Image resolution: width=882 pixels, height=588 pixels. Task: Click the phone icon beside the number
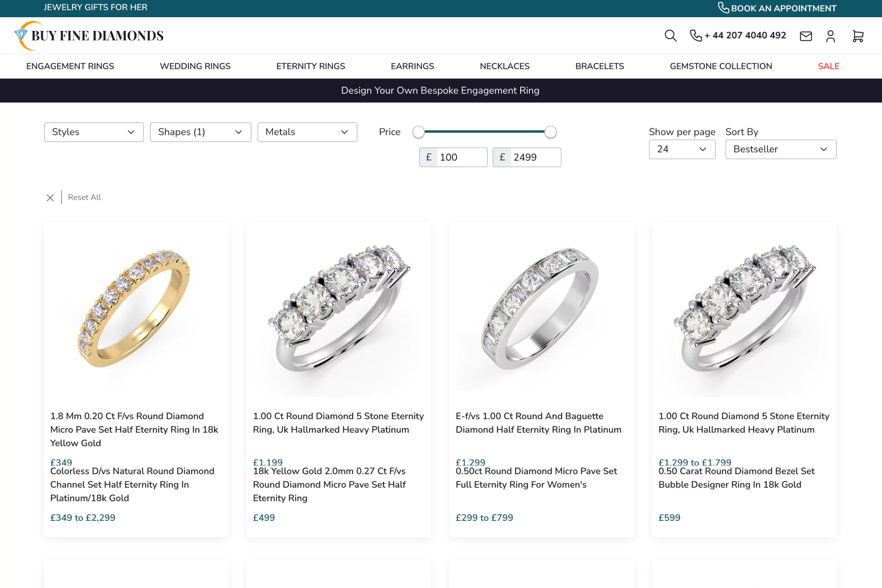(696, 36)
